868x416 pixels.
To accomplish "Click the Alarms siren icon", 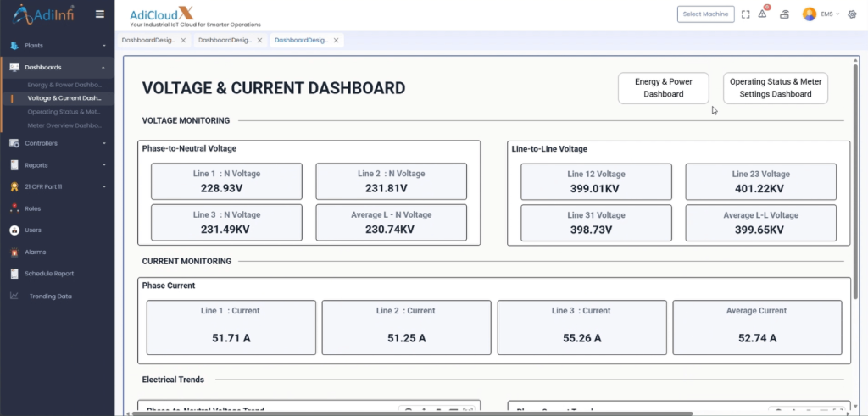I will (x=14, y=252).
